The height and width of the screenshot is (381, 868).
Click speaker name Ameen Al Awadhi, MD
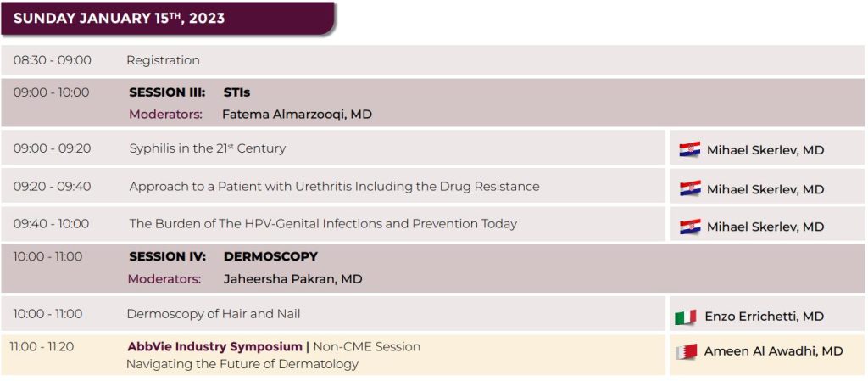[x=773, y=351]
